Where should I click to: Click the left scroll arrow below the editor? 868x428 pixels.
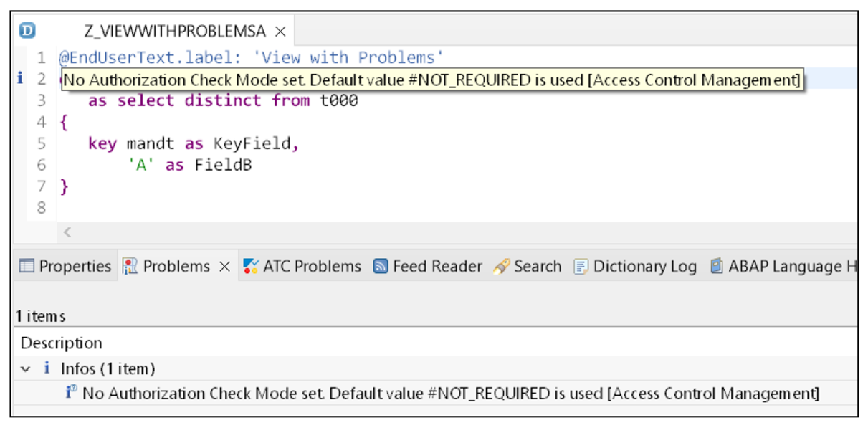point(67,232)
